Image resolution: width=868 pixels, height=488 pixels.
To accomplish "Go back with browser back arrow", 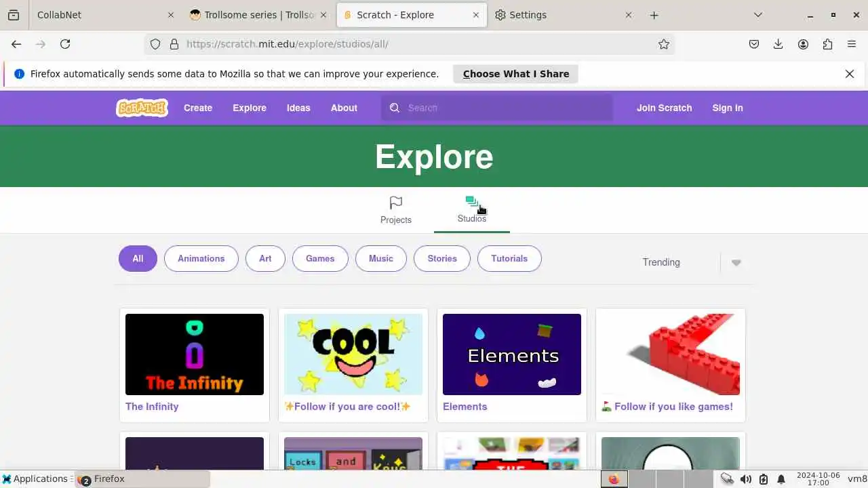I will [16, 44].
